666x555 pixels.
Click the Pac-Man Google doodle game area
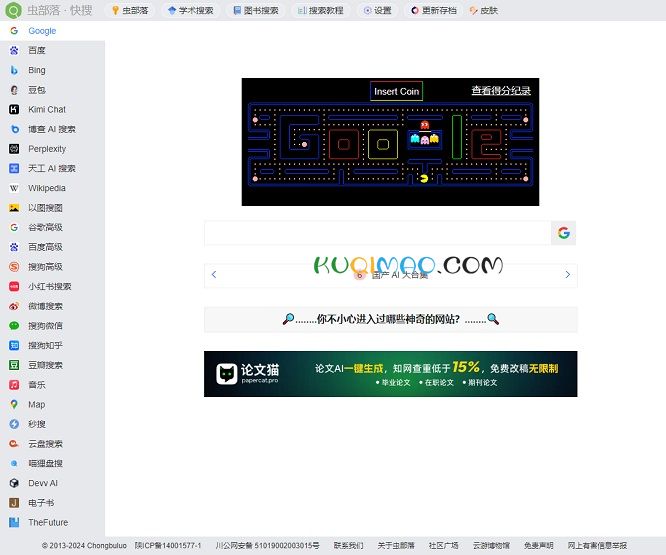tap(390, 142)
